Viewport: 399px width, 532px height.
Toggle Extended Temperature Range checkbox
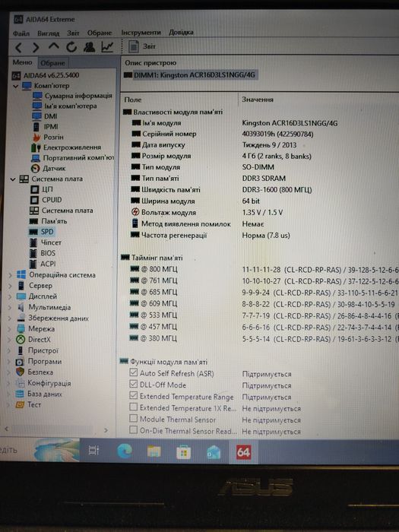point(134,396)
